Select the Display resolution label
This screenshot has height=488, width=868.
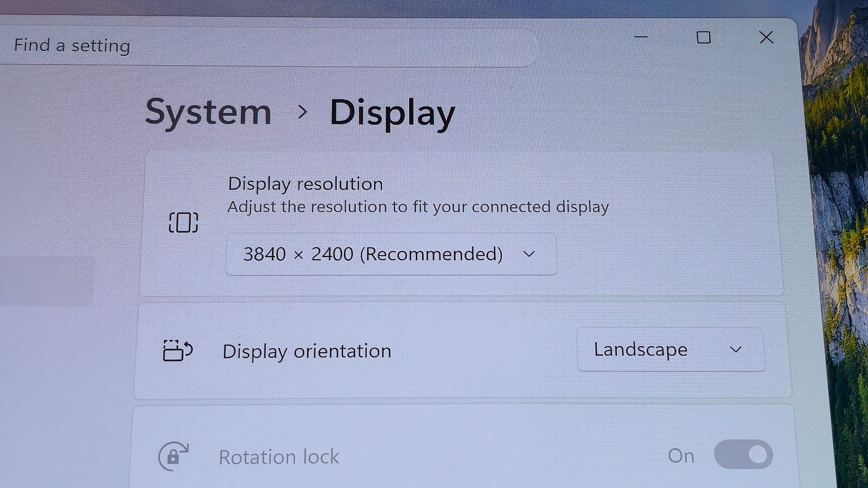(x=305, y=184)
